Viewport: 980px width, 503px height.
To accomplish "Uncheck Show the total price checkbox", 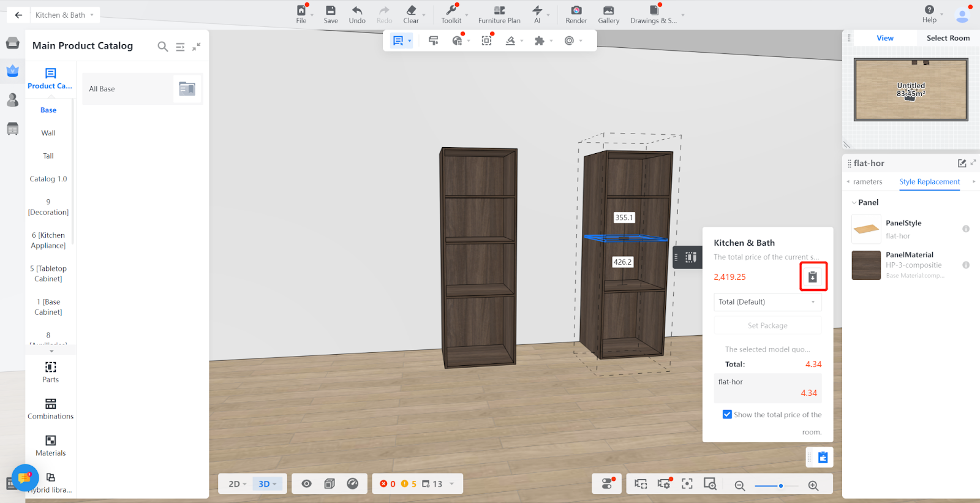I will [x=727, y=415].
